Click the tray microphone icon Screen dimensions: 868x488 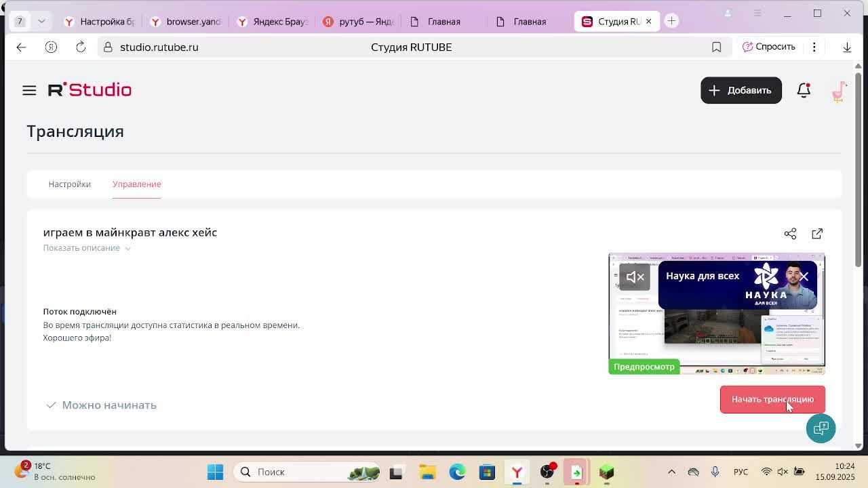coord(715,472)
